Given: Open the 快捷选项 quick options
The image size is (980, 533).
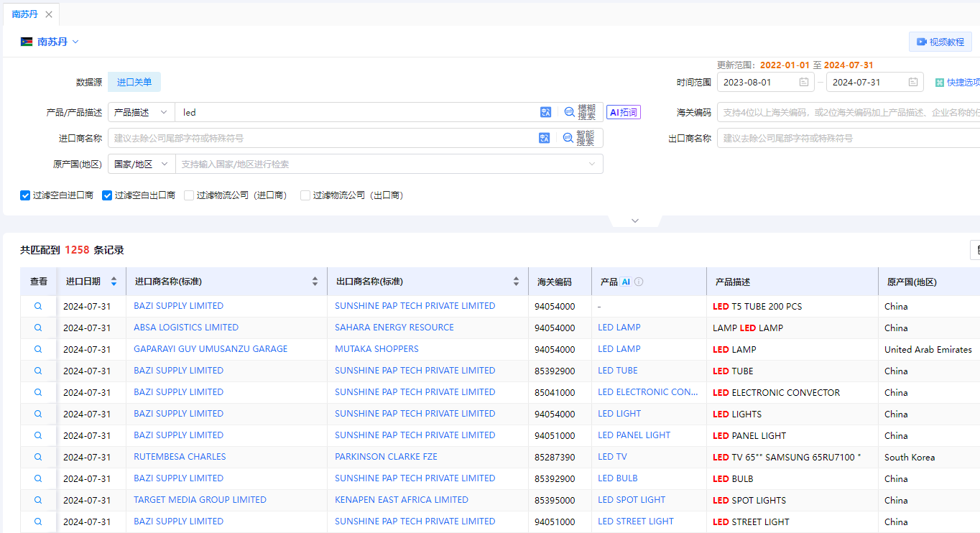Looking at the screenshot, I should (957, 83).
